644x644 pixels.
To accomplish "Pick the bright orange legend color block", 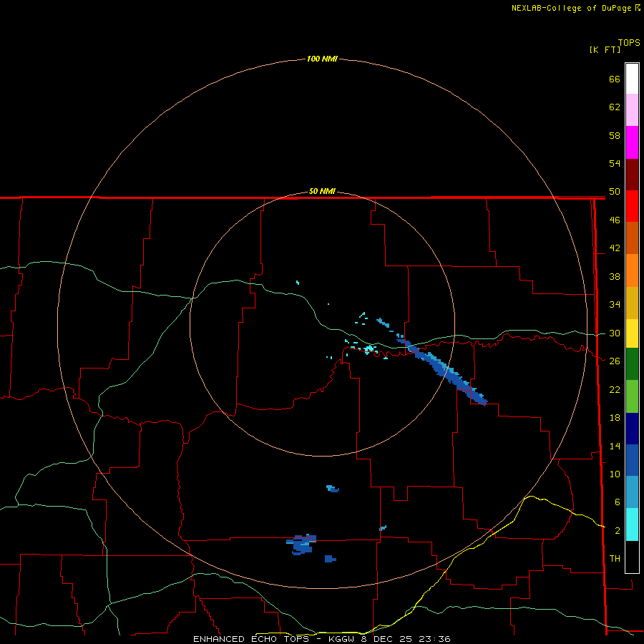I will (x=632, y=270).
